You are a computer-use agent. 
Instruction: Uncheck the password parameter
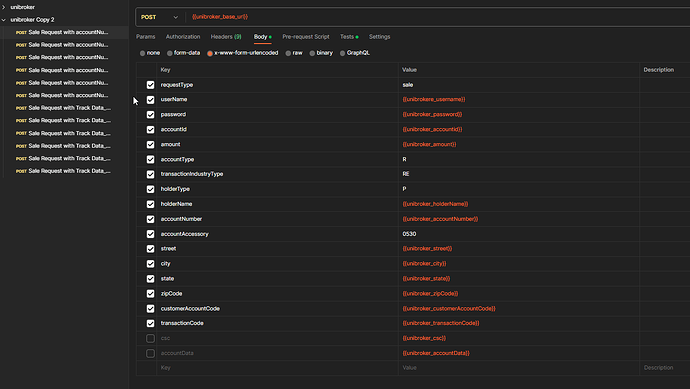150,115
